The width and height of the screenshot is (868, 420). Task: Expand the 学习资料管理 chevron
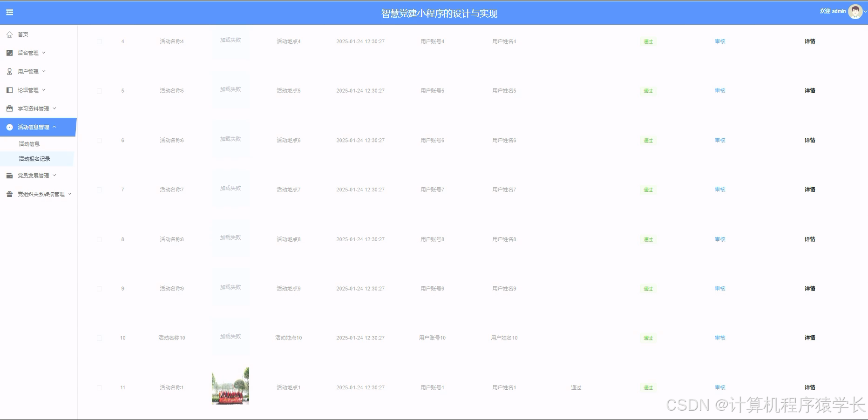54,108
